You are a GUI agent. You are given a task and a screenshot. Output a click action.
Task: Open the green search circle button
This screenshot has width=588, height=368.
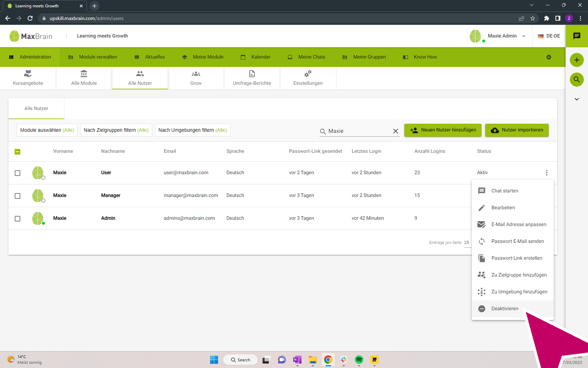point(577,80)
